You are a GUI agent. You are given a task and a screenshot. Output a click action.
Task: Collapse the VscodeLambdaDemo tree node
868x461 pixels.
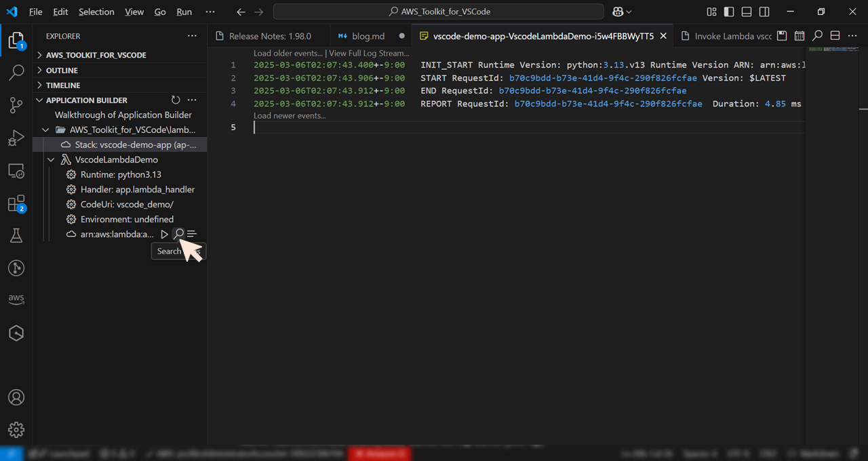[51, 159]
